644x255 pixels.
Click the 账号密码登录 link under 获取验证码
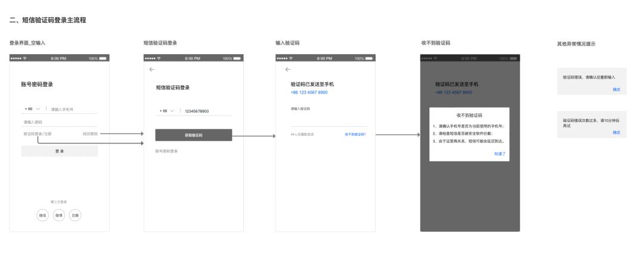coord(166,151)
